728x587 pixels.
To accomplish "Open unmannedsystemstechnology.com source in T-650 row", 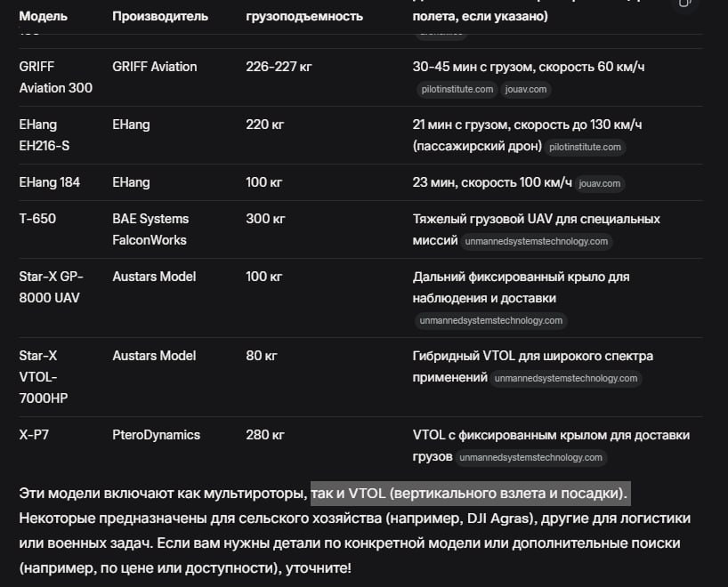I will 537,241.
